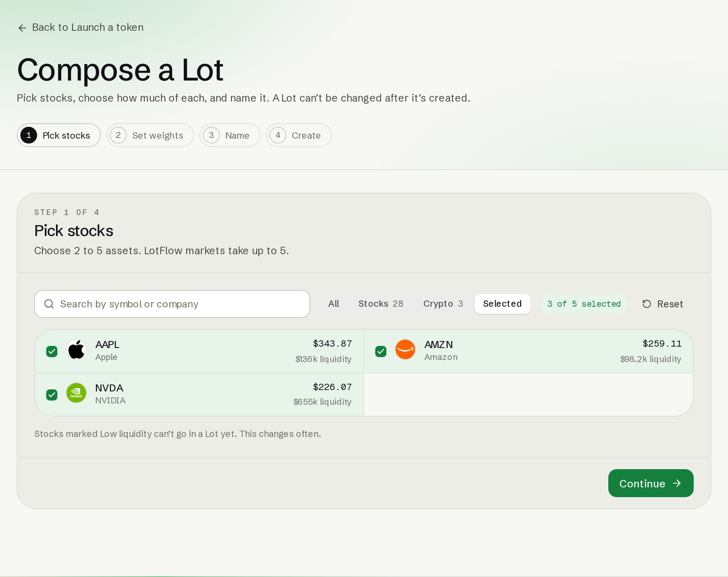Switch to the Stocks 28 tab
Viewport: 728px width, 577px height.
pyautogui.click(x=381, y=304)
